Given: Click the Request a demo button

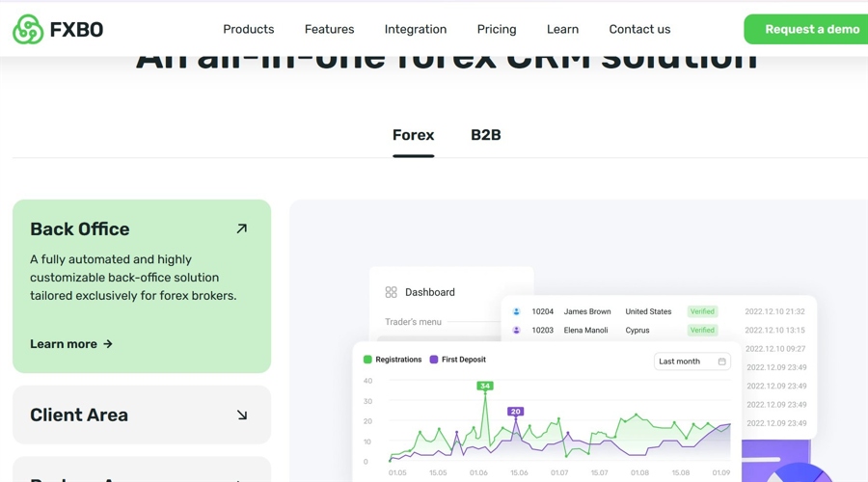Looking at the screenshot, I should [x=806, y=29].
